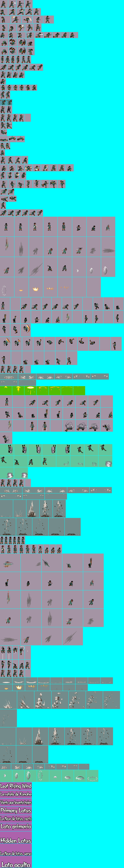Select the 'Hidden Lotus' title label

coord(16,841)
